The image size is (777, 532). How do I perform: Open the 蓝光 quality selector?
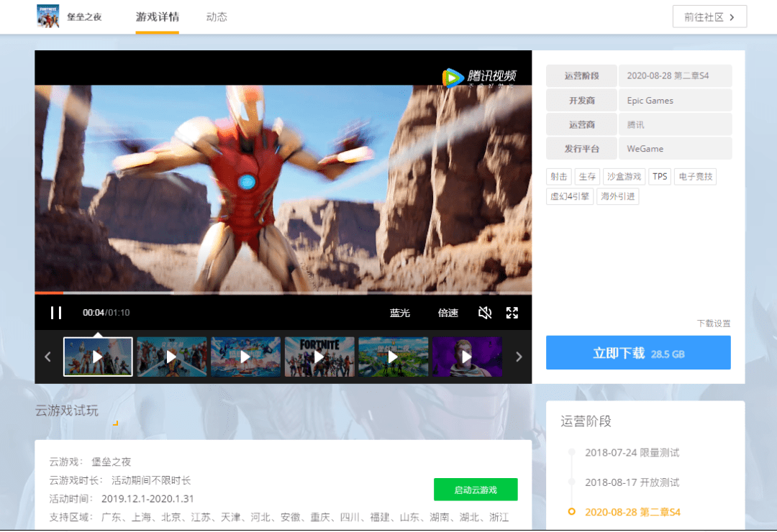399,313
